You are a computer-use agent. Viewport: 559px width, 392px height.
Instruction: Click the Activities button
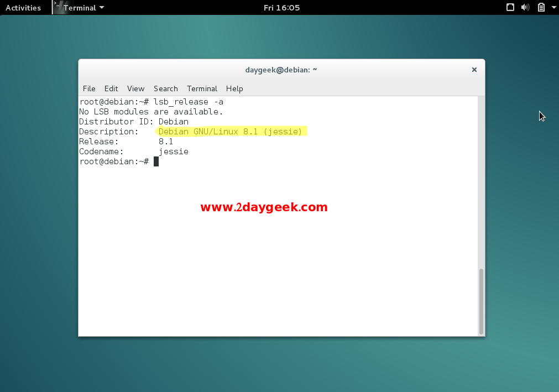pyautogui.click(x=23, y=8)
